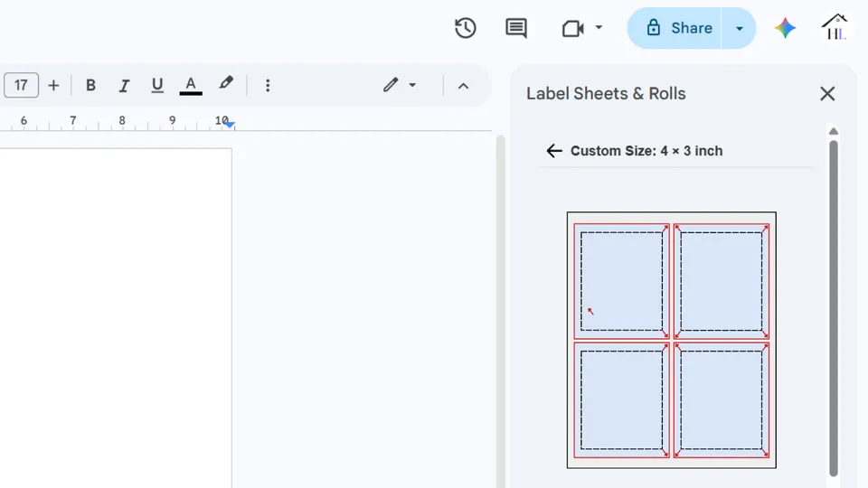868x488 pixels.
Task: Increase font size with plus button
Action: point(53,85)
